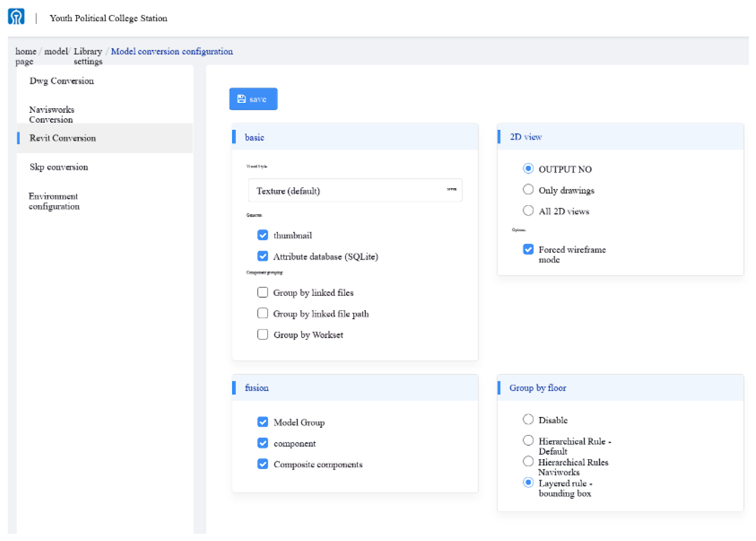Click the save button
756x541 pixels.
(x=253, y=99)
